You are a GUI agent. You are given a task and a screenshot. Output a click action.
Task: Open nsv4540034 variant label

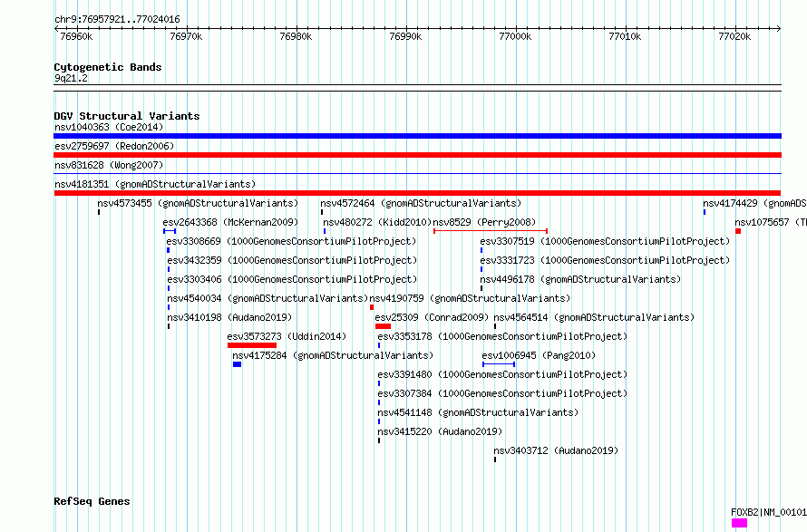[x=267, y=298]
